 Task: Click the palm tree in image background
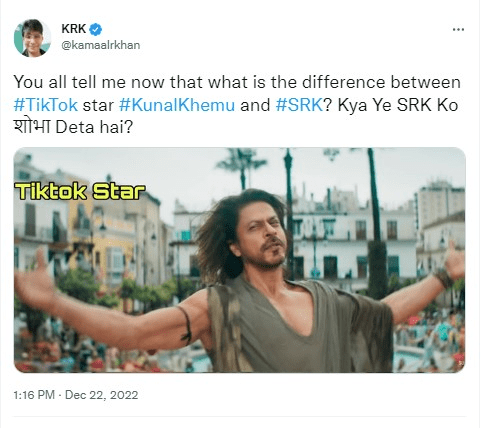coord(242,167)
